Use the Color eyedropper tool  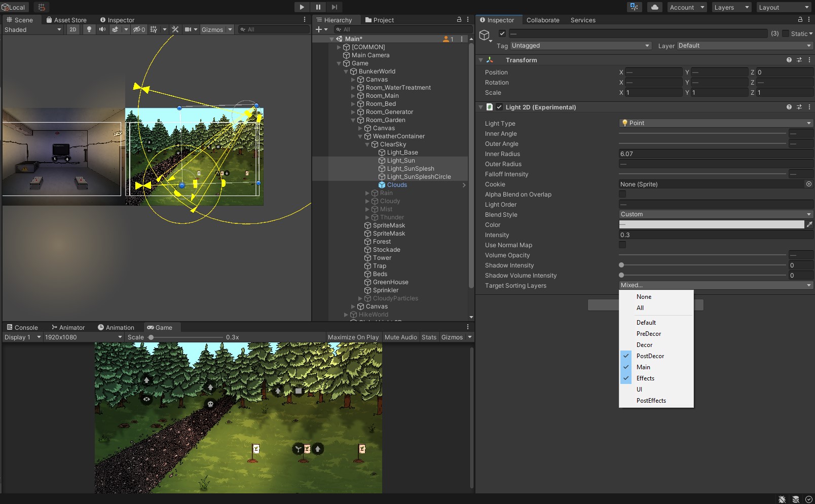[x=809, y=224]
